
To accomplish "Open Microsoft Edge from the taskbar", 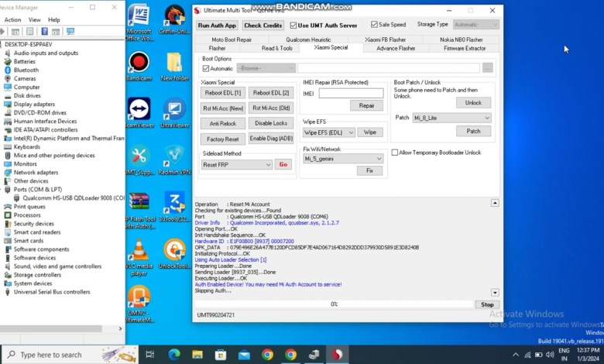I will [x=174, y=355].
